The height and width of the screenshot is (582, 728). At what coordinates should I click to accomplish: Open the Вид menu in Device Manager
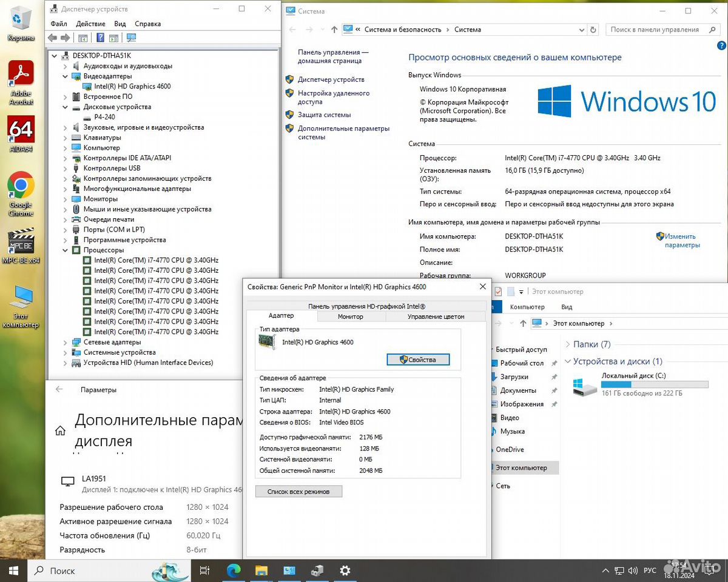120,24
